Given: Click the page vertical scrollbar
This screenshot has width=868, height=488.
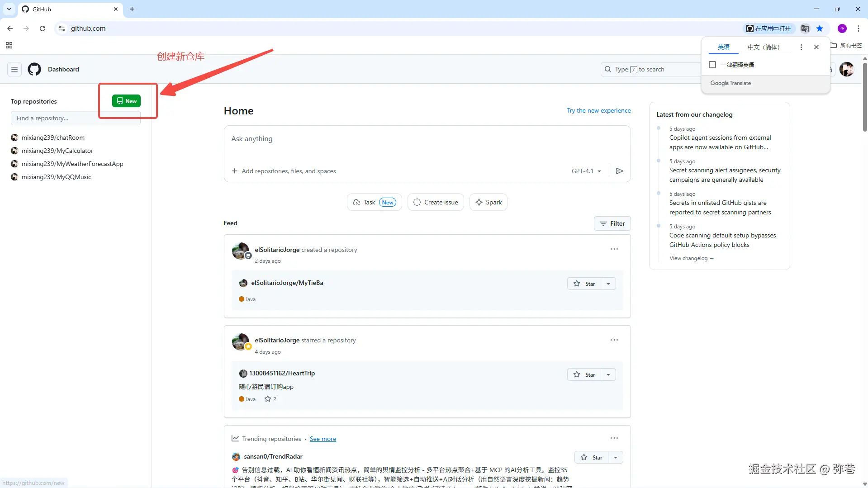Looking at the screenshot, I should [865, 97].
